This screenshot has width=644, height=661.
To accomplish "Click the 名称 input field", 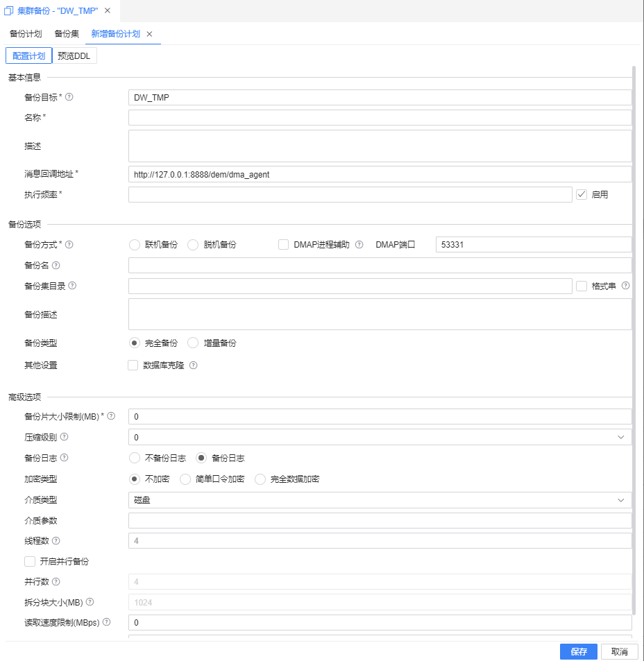I will coord(380,118).
